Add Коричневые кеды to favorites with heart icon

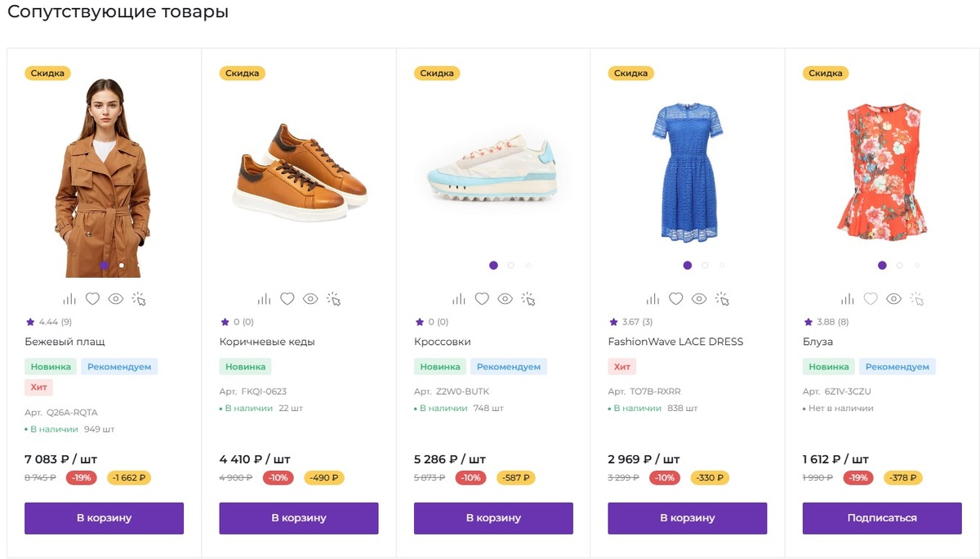coord(287,299)
